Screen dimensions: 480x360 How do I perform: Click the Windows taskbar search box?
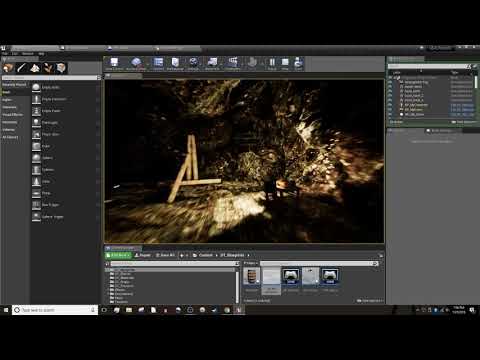click(x=55, y=310)
